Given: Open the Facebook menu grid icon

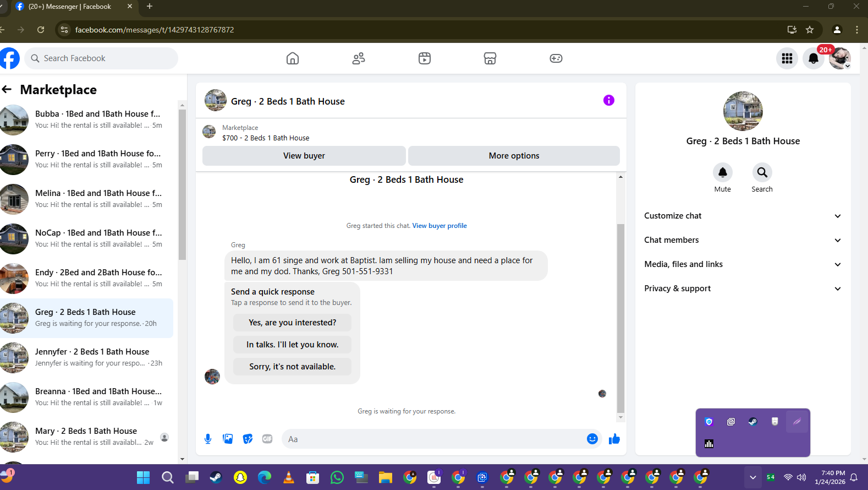Looking at the screenshot, I should [x=787, y=58].
